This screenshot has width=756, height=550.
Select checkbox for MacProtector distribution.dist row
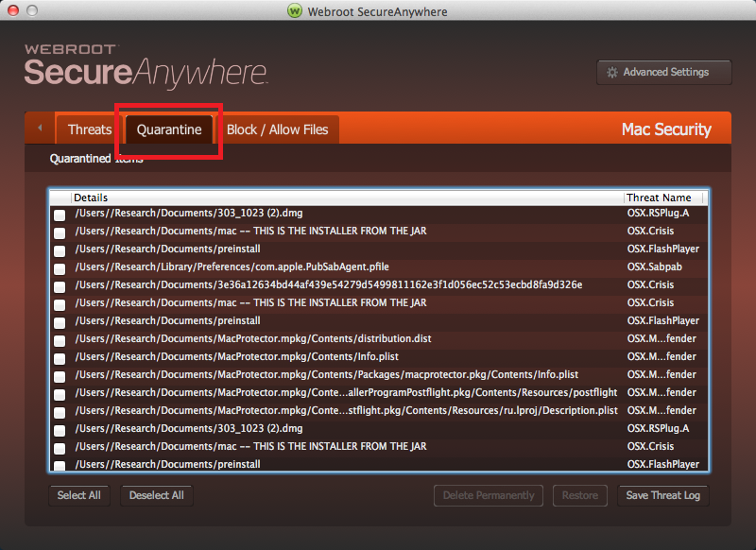click(60, 341)
